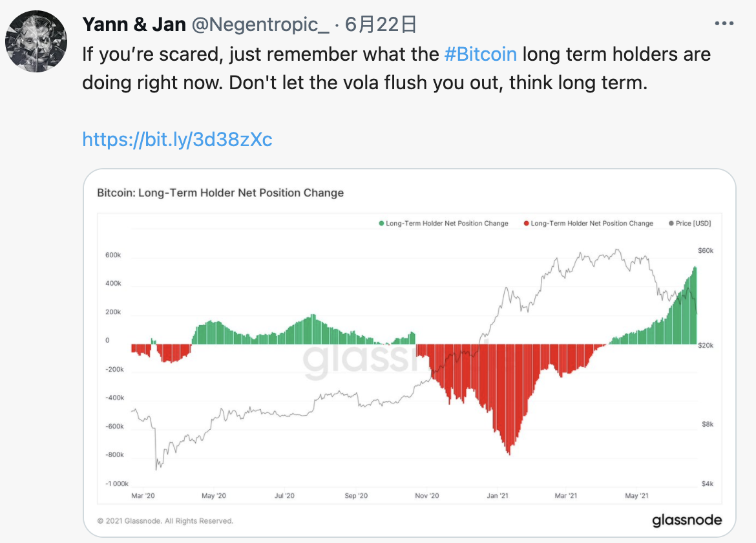Click the #Bitcoin hashtag
This screenshot has width=756, height=543.
pyautogui.click(x=480, y=54)
